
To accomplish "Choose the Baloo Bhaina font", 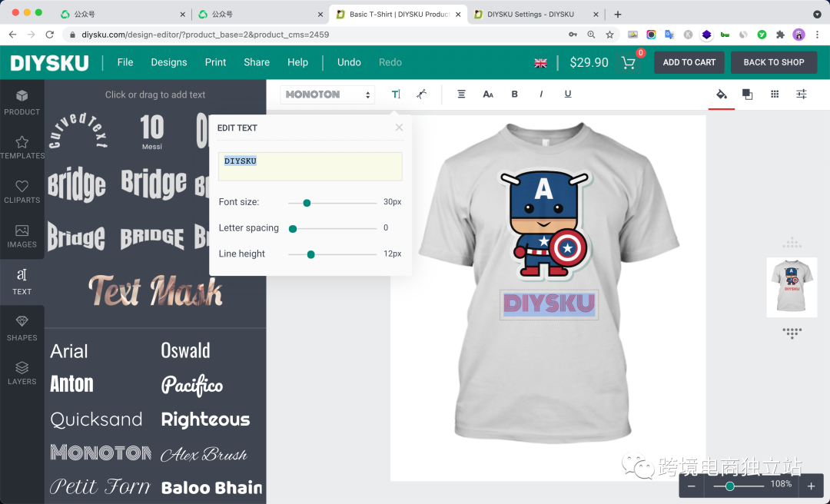I will 212,488.
